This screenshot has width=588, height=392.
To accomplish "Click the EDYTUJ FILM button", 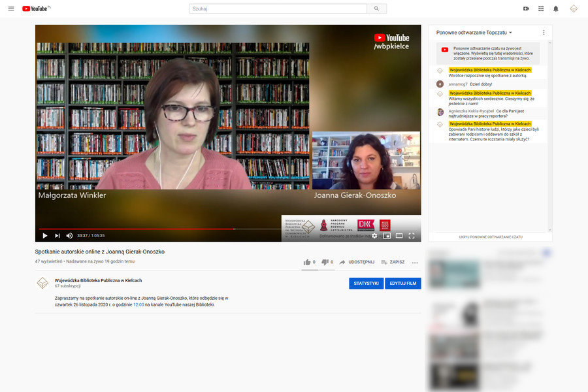I will pos(402,283).
